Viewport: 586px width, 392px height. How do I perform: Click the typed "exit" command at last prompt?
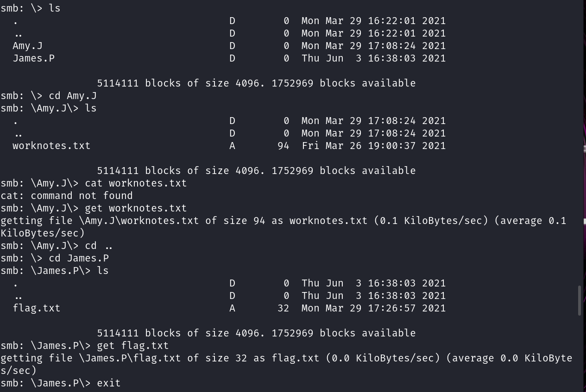[x=109, y=383]
